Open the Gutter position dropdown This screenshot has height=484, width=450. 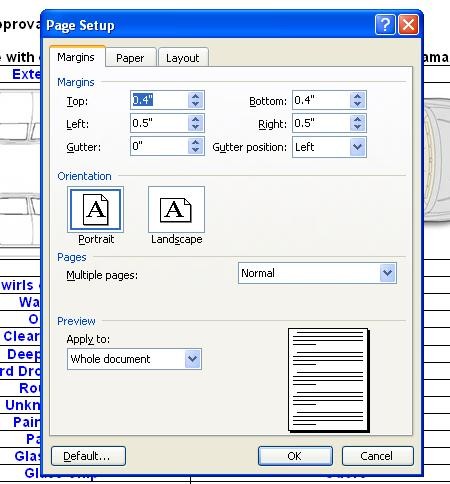357,147
